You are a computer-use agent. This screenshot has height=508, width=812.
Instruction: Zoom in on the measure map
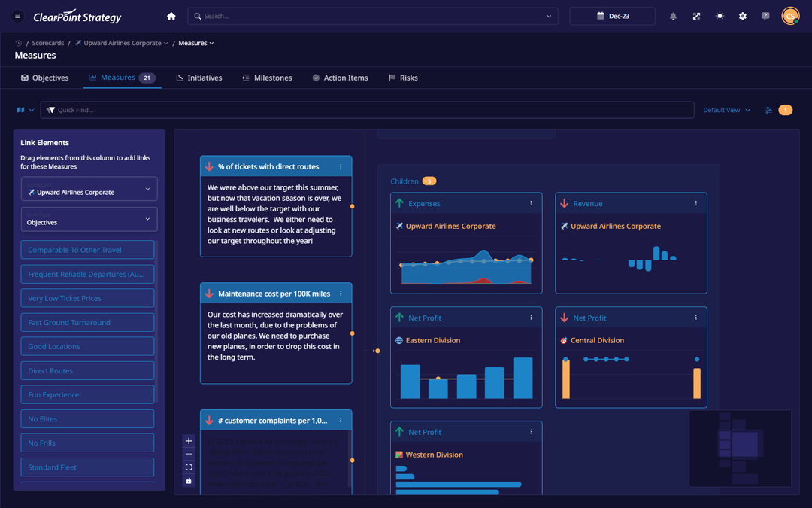pos(189,441)
